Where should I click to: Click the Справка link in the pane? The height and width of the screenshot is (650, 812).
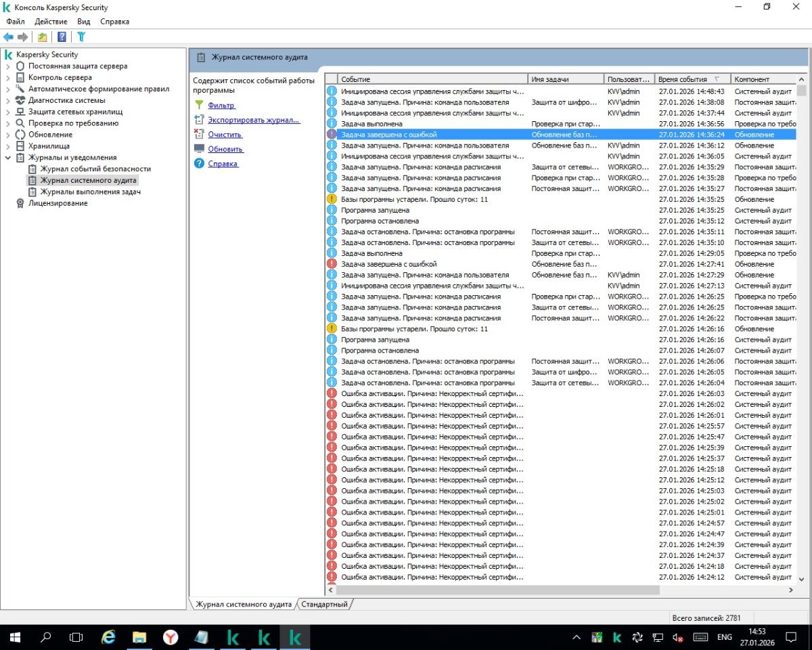(x=223, y=164)
